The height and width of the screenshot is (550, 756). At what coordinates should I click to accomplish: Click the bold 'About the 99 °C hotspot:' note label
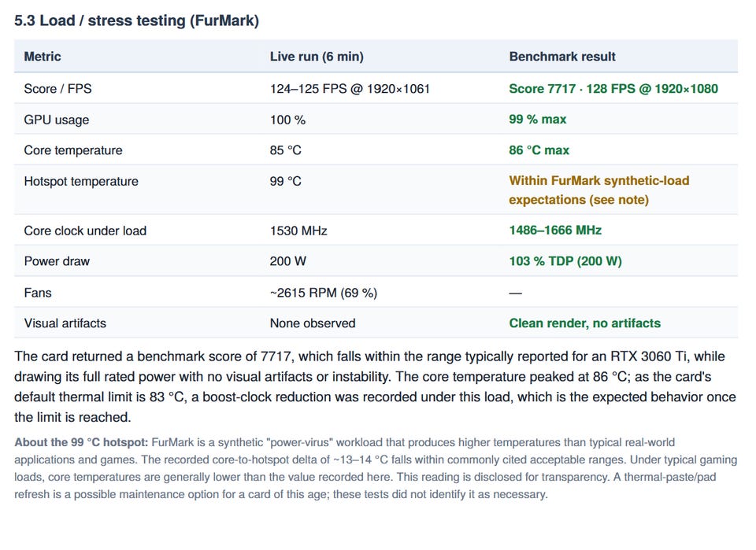(x=81, y=442)
